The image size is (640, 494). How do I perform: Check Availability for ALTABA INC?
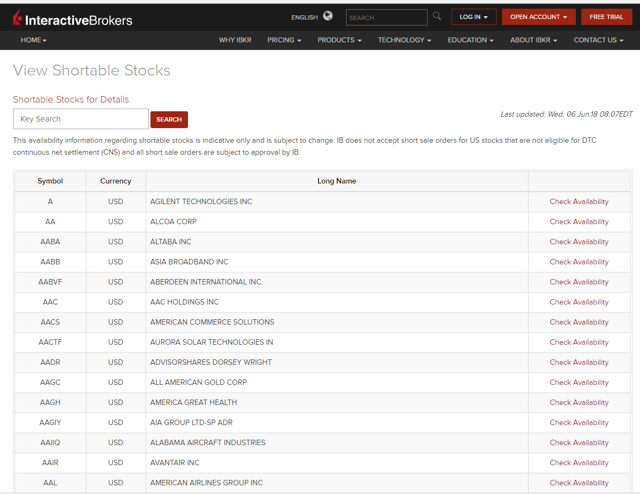point(579,242)
